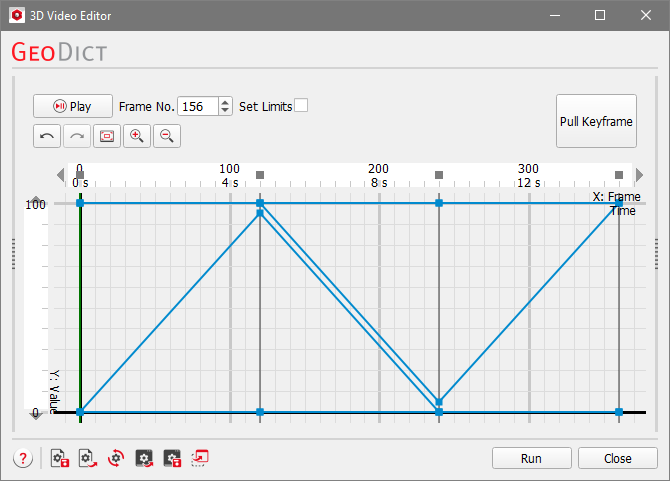Decrease frame number with down arrow
This screenshot has height=481, width=670.
point(225,111)
